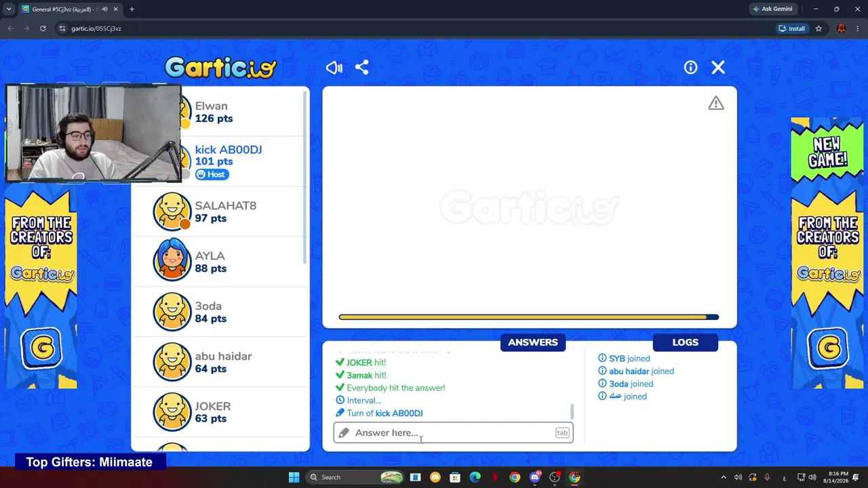Click abu haidar's name in player list
Screen dimensions: 868x488
click(223, 357)
